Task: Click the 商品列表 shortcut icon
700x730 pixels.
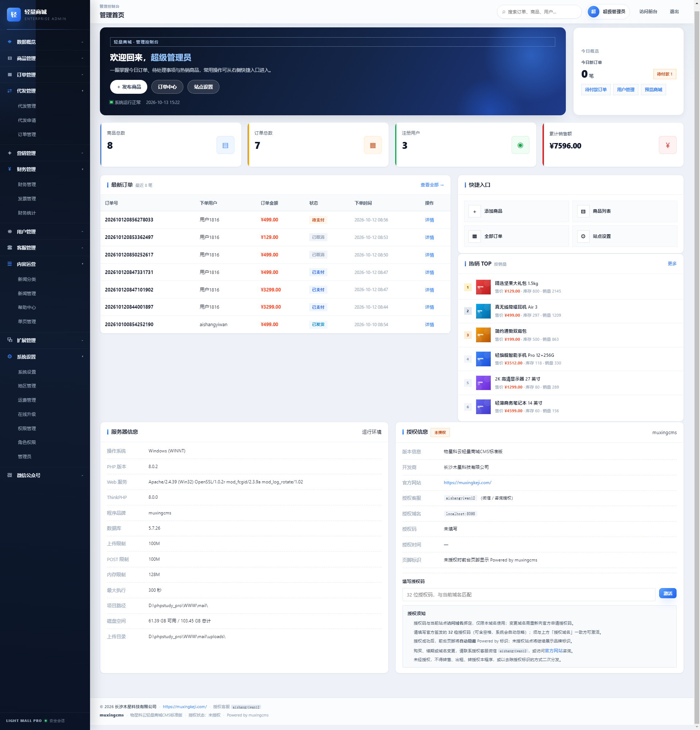Action: coord(583,212)
